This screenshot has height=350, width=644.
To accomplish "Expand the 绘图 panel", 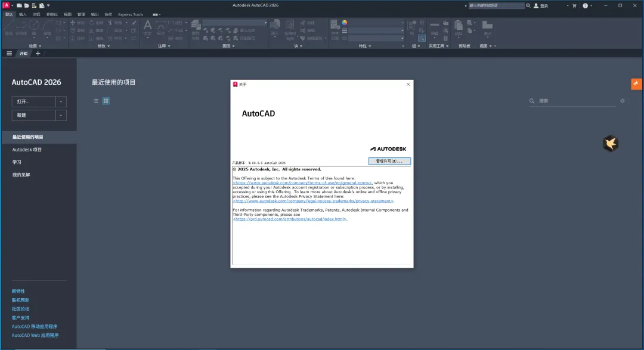I will point(35,46).
